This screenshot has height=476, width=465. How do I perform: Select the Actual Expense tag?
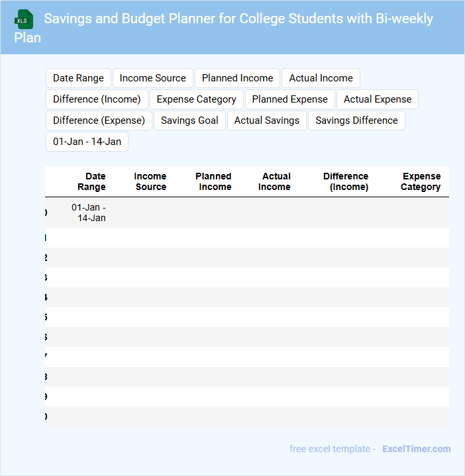(x=378, y=99)
